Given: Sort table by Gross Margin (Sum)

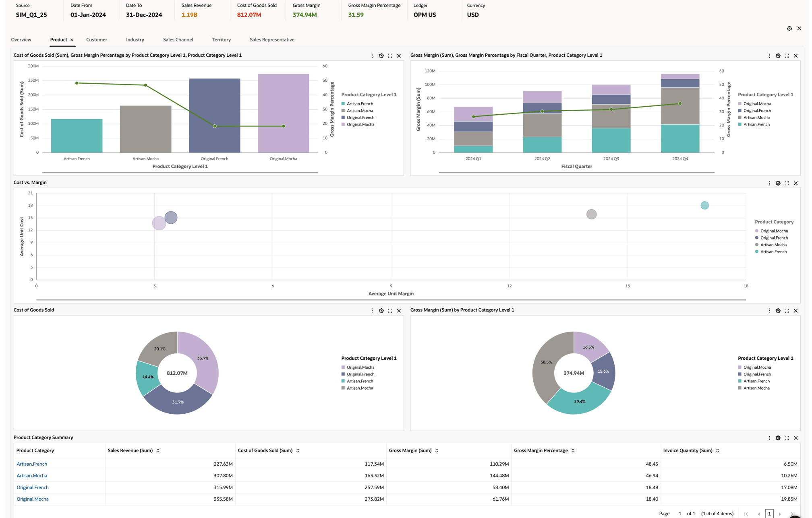Looking at the screenshot, I should click(x=437, y=451).
